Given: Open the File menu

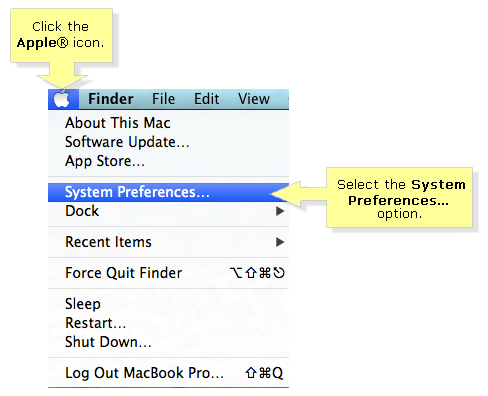Looking at the screenshot, I should pyautogui.click(x=163, y=99).
